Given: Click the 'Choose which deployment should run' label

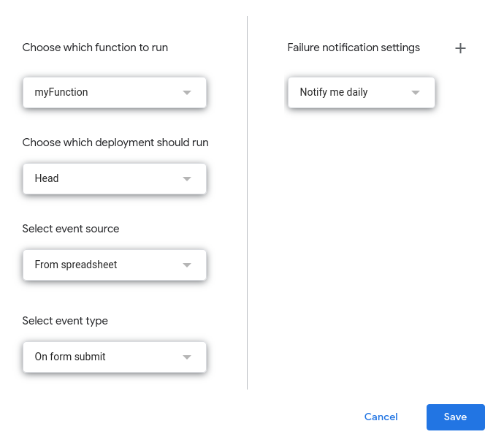Looking at the screenshot, I should [115, 143].
